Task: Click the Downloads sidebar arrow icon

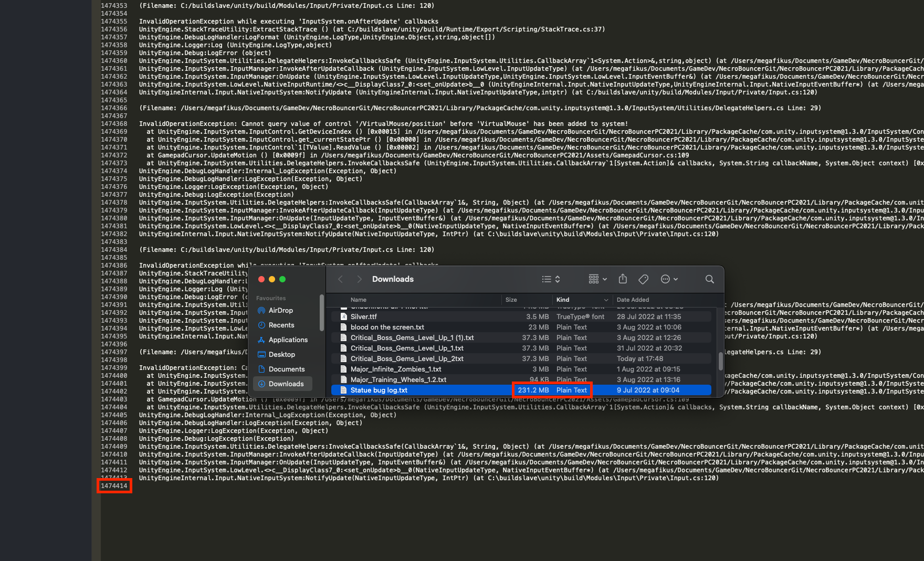Action: point(261,384)
